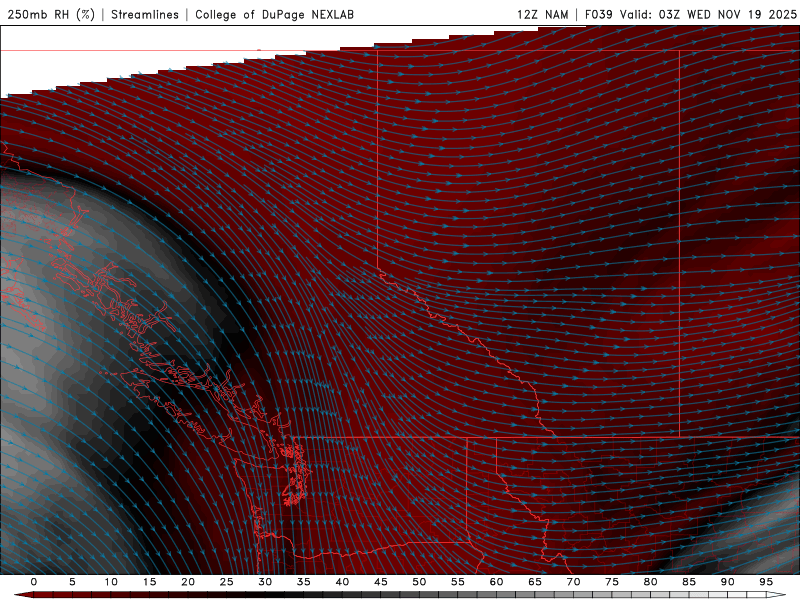This screenshot has height=600, width=800.
Task: Click the colorbar label '60'
Action: point(496,582)
